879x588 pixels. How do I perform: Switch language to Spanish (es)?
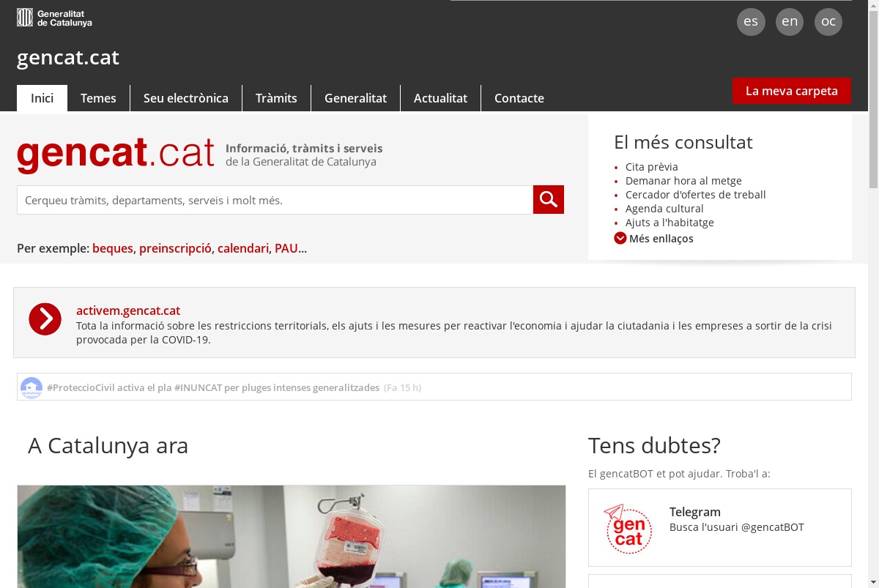tap(751, 21)
